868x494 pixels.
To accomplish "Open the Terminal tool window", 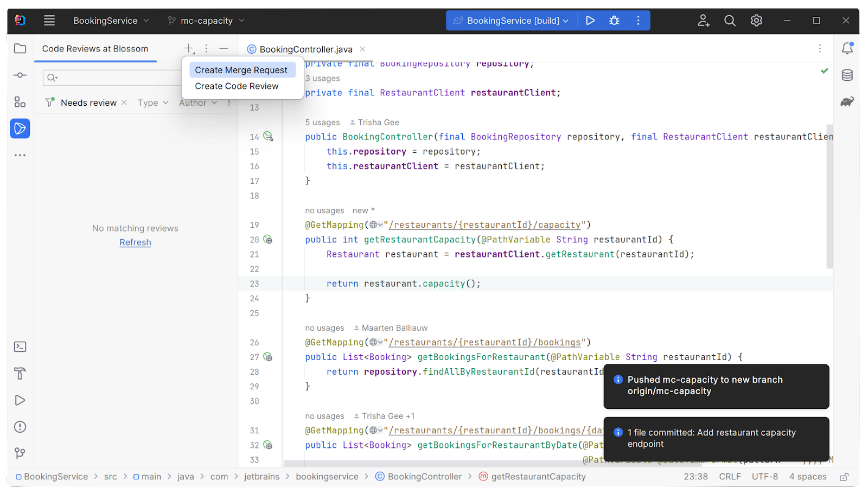I will [20, 347].
